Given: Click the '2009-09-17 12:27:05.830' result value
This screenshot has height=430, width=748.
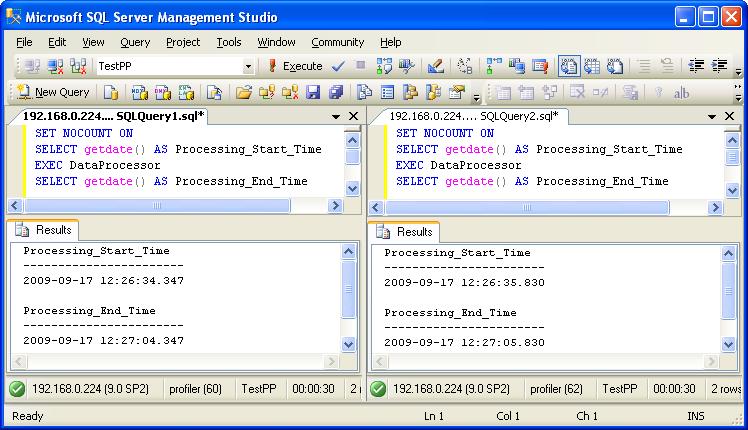Looking at the screenshot, I should 464,343.
